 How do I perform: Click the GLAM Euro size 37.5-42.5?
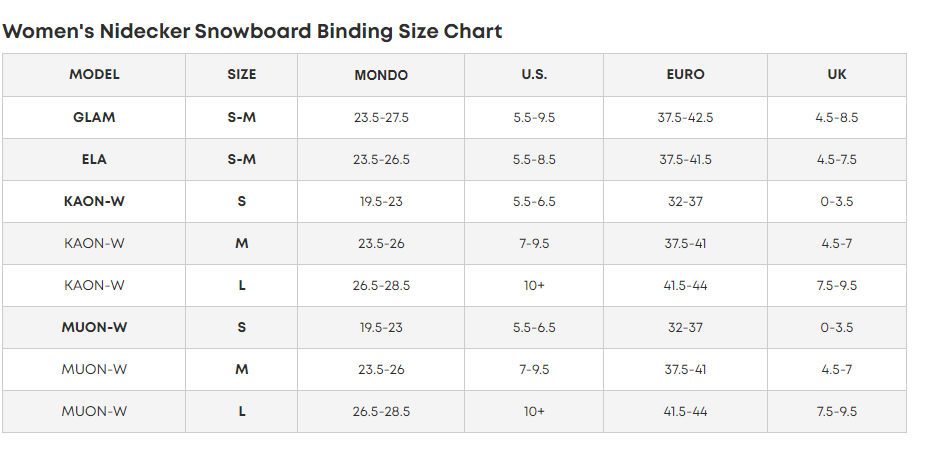point(685,117)
